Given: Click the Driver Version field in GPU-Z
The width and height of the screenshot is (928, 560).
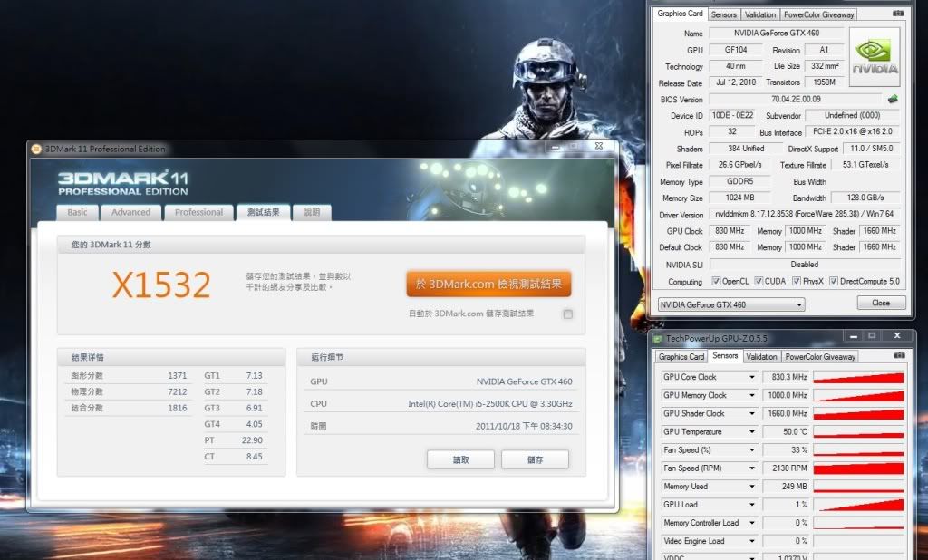Looking at the screenshot, I should pyautogui.click(x=805, y=214).
